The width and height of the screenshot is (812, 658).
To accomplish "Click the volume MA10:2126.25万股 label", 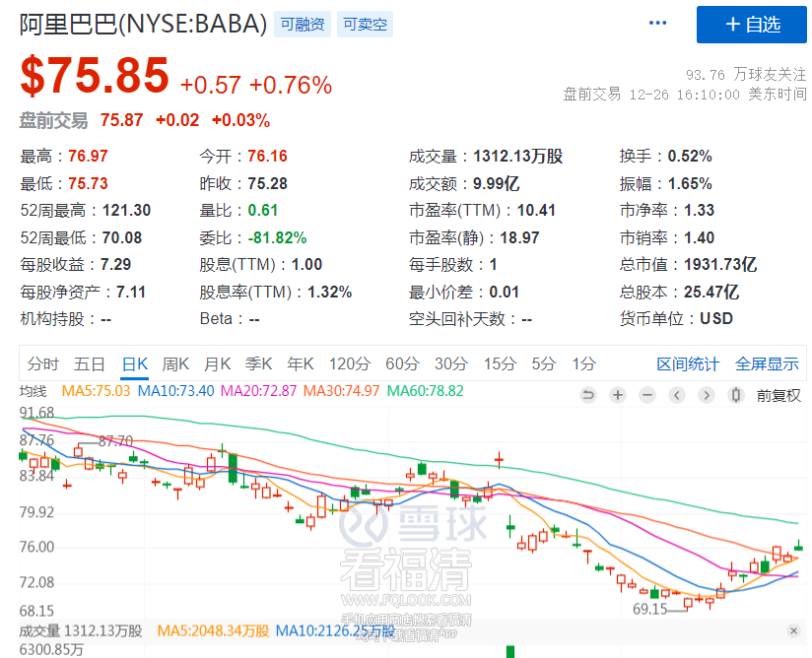I will 335,631.
